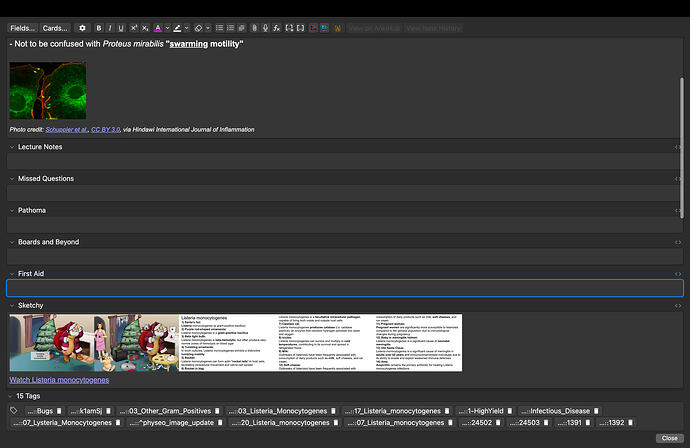The height and width of the screenshot is (448, 690).
Task: Toggle italic formatting
Action: coord(110,28)
